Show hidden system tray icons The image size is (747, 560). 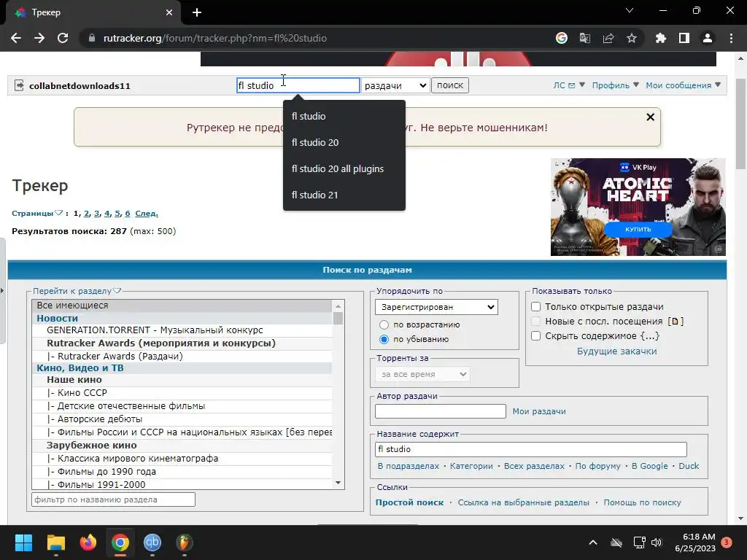[x=593, y=542]
